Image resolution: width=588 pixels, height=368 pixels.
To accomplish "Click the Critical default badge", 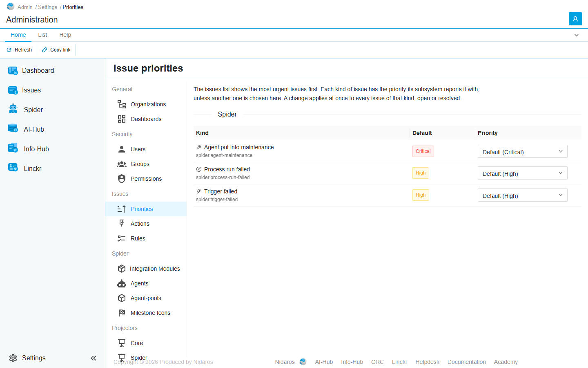I will 423,151.
